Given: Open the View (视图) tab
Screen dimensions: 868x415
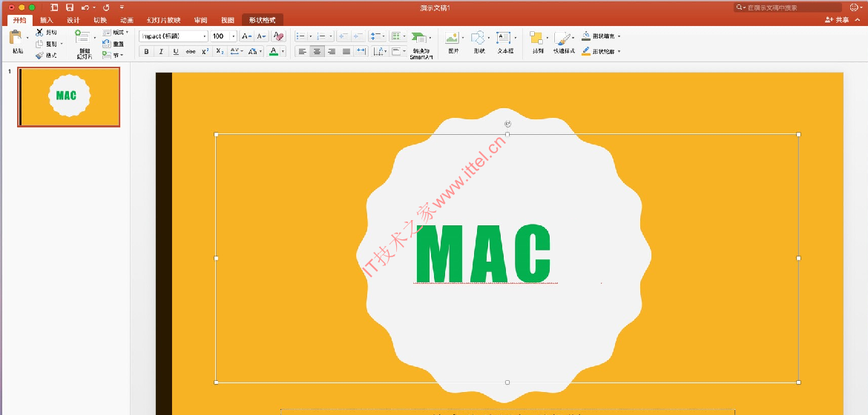Looking at the screenshot, I should 228,20.
